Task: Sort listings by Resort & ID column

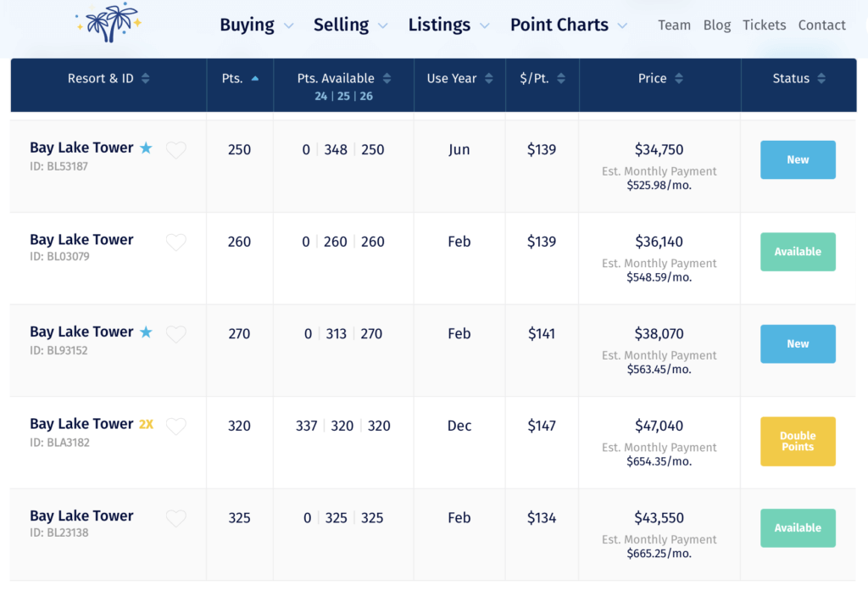Action: pos(145,79)
